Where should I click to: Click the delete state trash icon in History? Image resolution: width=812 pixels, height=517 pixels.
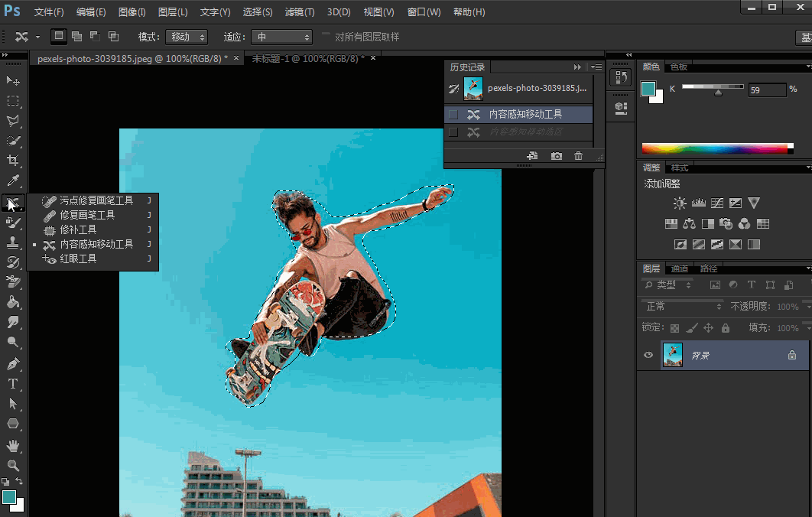coord(578,156)
